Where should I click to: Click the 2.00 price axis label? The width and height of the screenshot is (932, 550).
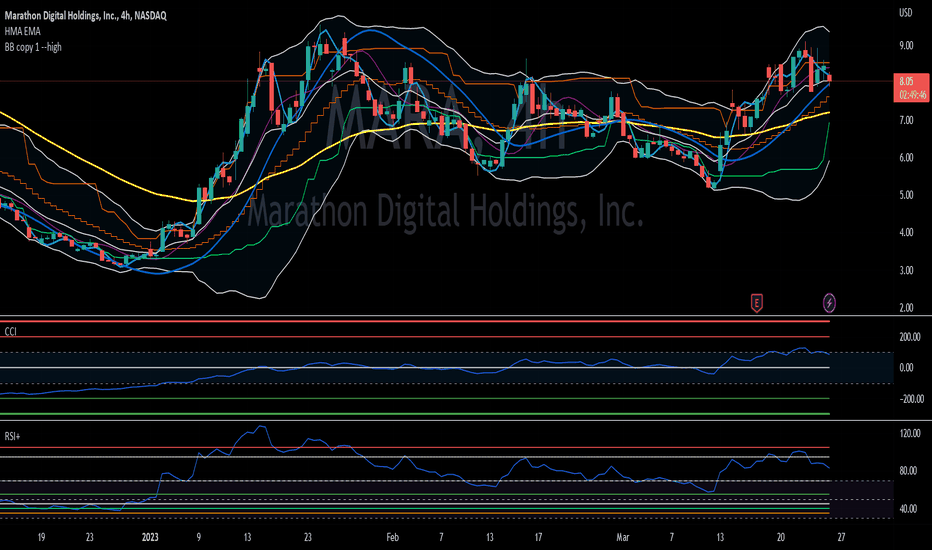(906, 308)
